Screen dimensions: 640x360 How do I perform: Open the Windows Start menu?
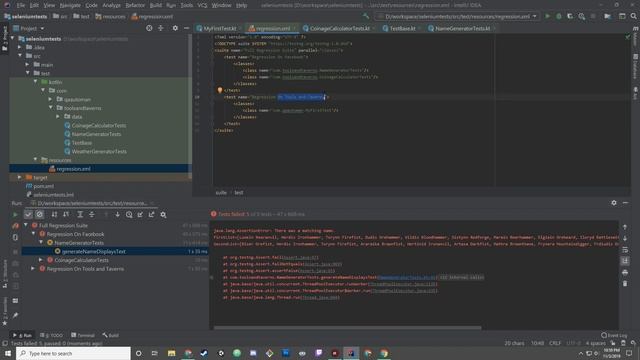(x=8, y=353)
